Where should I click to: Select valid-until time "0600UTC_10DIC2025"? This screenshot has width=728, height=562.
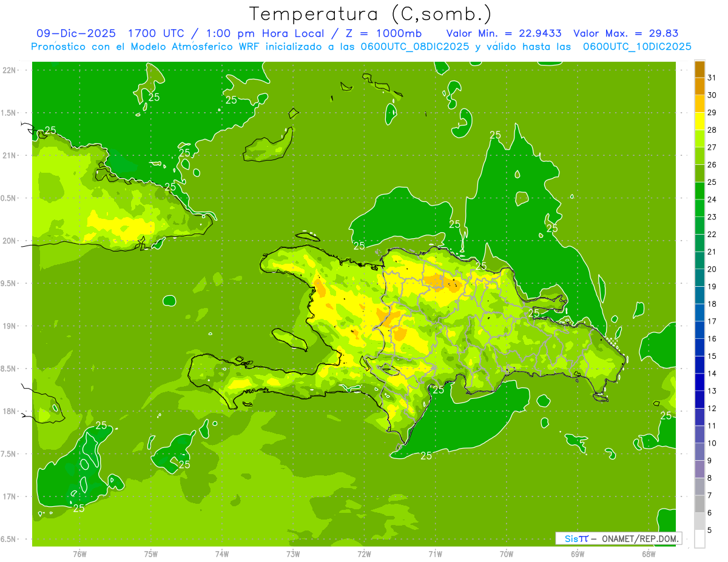637,47
